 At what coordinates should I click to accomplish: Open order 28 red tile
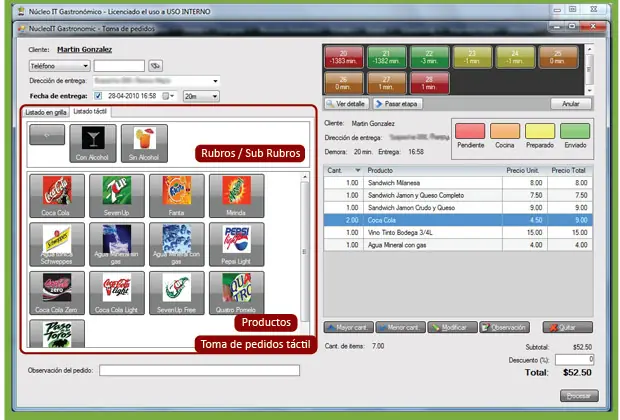(429, 83)
